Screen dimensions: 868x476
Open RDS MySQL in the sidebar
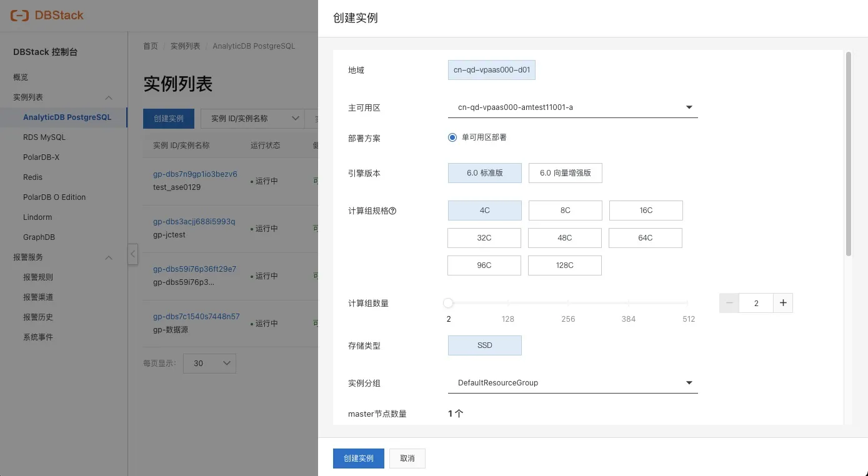coord(44,137)
